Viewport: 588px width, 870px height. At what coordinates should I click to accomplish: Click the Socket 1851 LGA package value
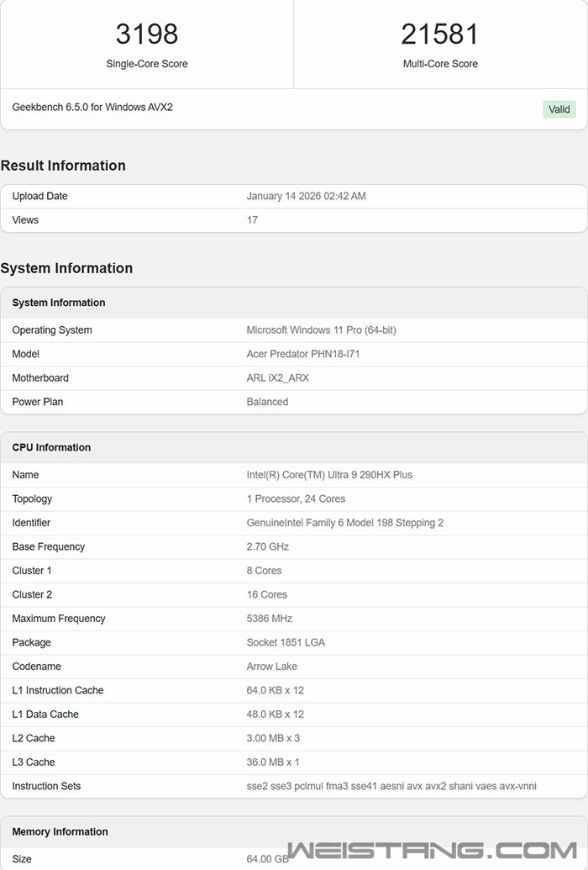click(x=286, y=642)
